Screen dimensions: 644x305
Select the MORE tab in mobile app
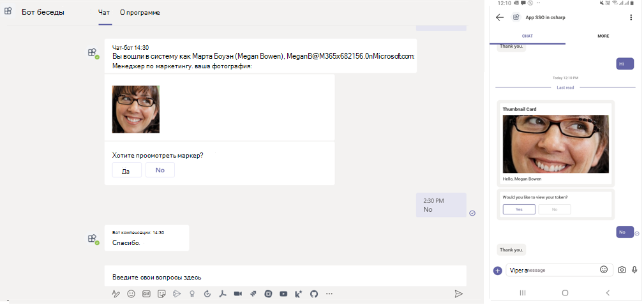tap(603, 36)
